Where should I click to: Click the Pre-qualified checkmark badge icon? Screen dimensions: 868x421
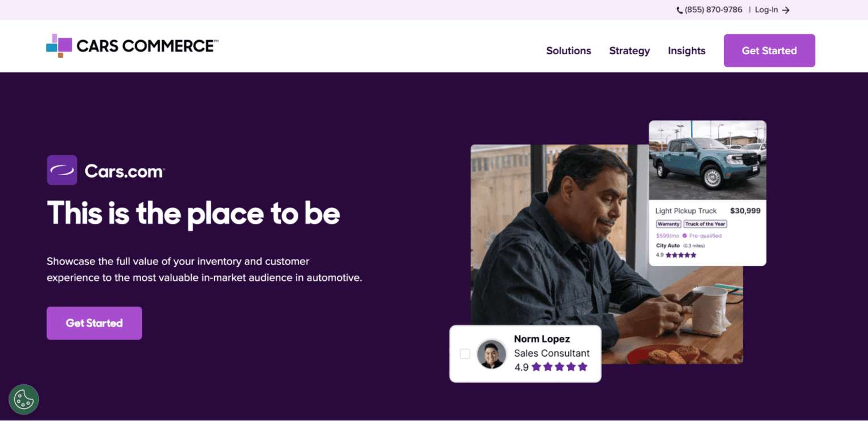pyautogui.click(x=685, y=236)
